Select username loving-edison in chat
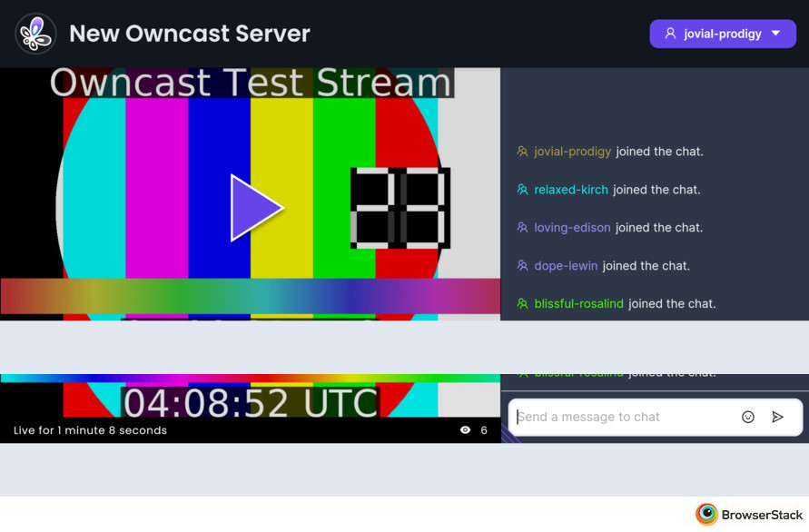This screenshot has height=532, width=809. click(x=572, y=228)
